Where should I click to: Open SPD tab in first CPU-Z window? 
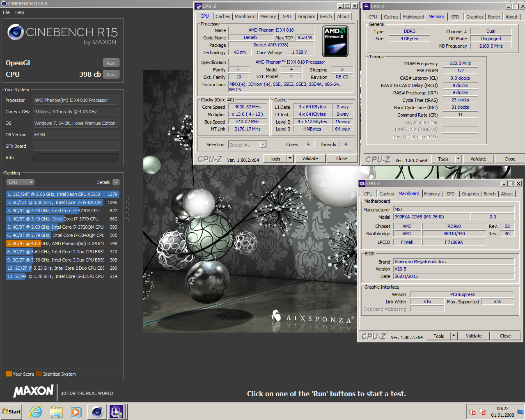point(287,16)
